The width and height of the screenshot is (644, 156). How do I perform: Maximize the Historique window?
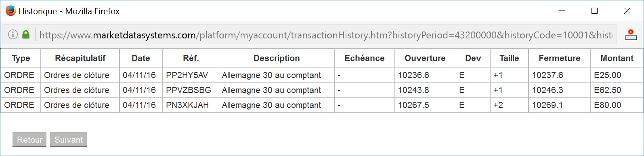point(594,11)
